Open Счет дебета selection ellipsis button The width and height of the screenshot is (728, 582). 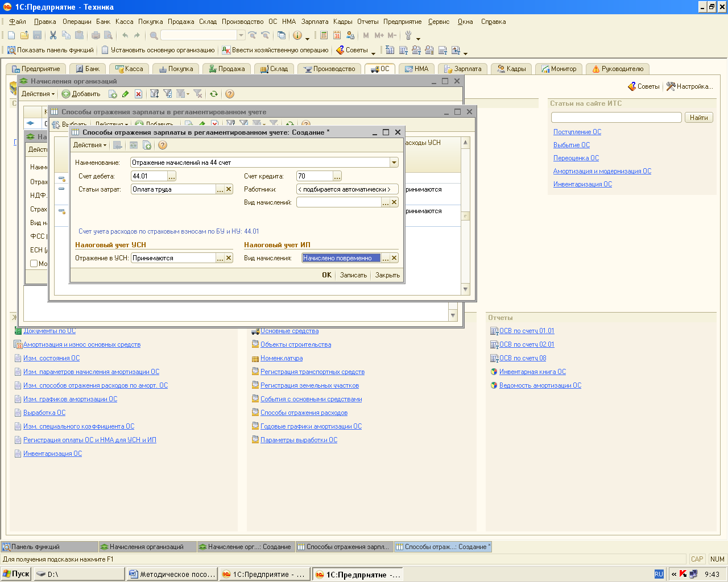pos(172,176)
